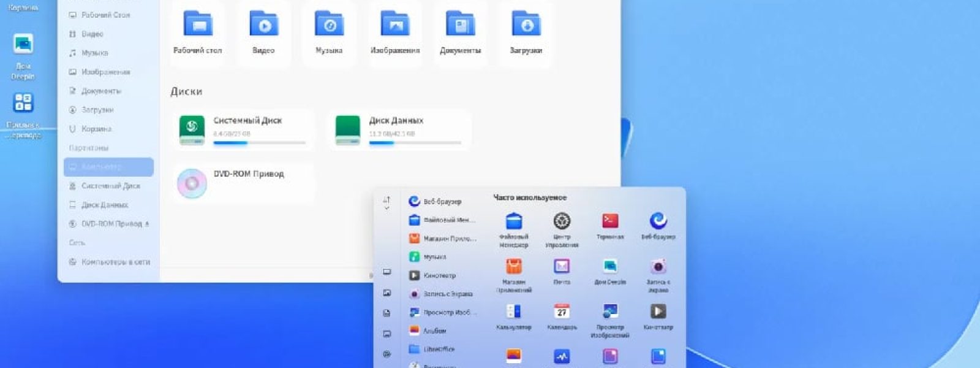The width and height of the screenshot is (980, 368).
Task: Open the Видео folder icon
Action: pyautogui.click(x=263, y=32)
